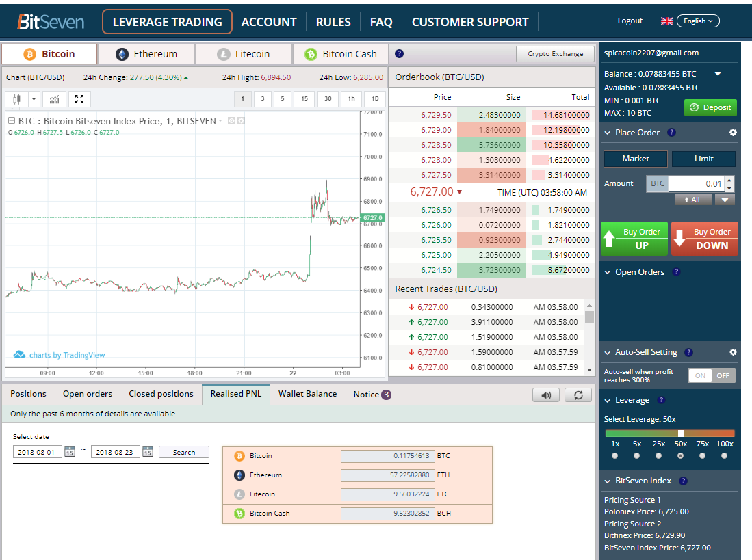The image size is (752, 560).
Task: Mute sound with speaker button
Action: click(x=546, y=395)
